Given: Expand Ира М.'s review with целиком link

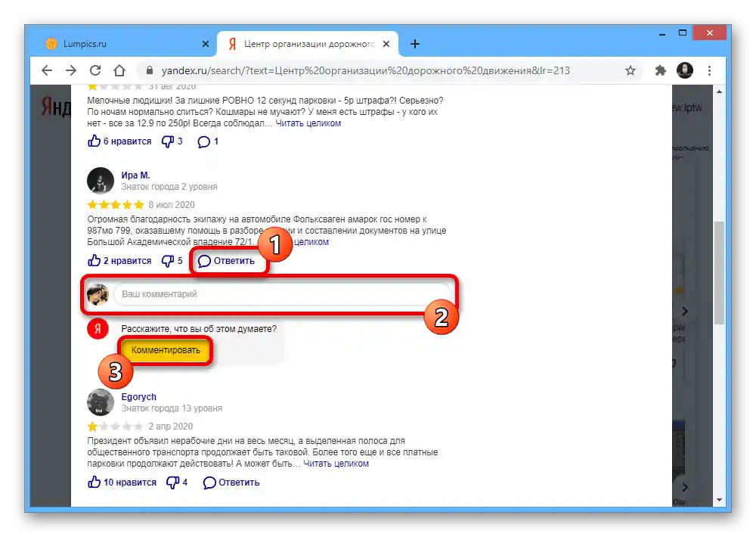Looking at the screenshot, I should 311,242.
